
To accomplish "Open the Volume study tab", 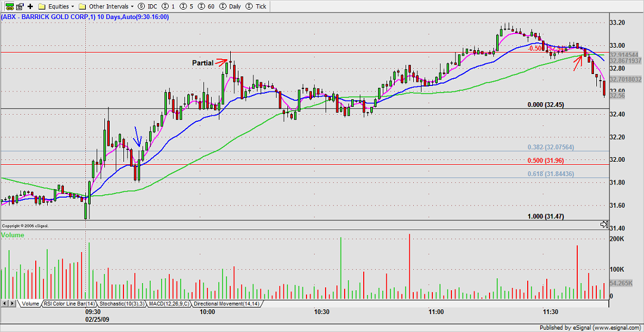I will point(30,303).
